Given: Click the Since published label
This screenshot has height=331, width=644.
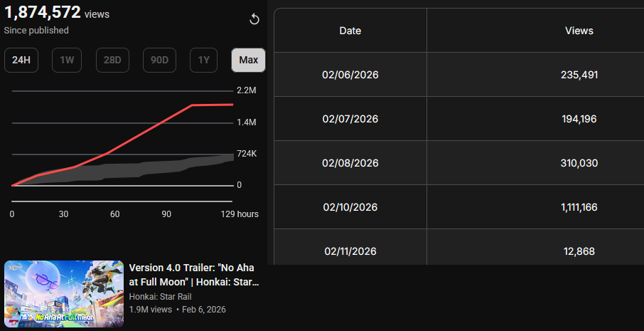Looking at the screenshot, I should click(36, 31).
